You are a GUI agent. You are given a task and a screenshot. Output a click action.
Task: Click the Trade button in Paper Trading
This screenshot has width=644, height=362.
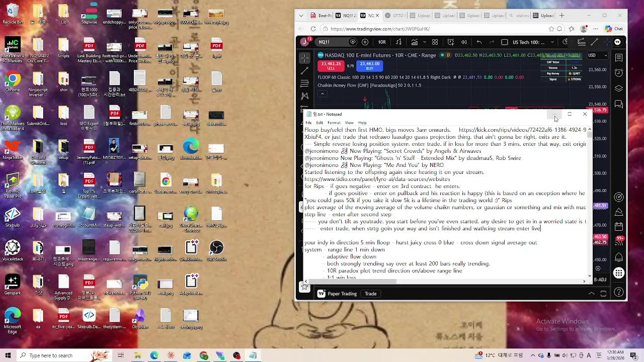[x=371, y=294]
